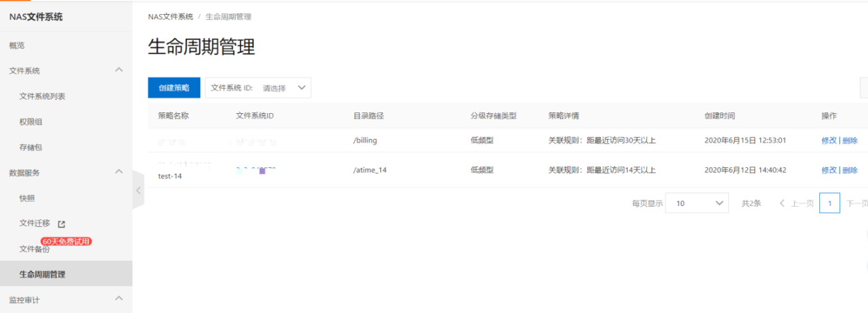
Task: Click 修改 for the /atime_14 policy
Action: [x=829, y=170]
